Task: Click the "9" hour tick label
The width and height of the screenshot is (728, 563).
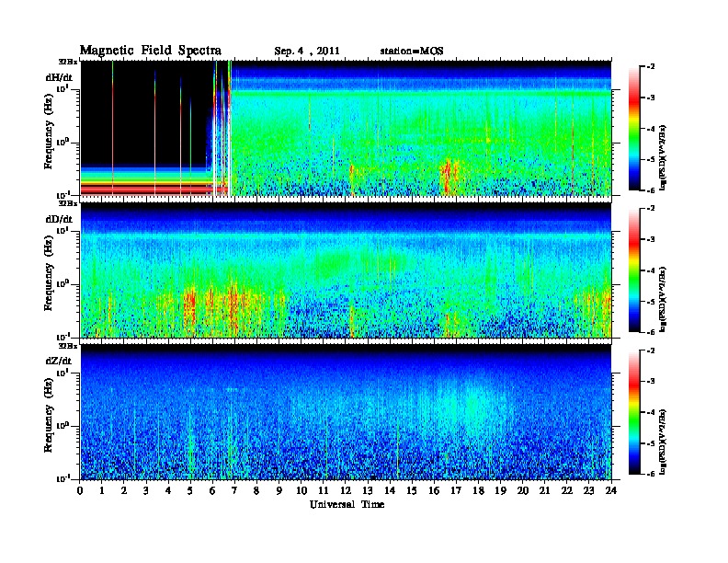Action: click(279, 490)
